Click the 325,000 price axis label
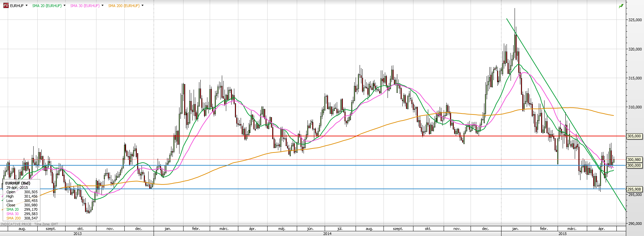The image size is (644, 236). [635, 20]
